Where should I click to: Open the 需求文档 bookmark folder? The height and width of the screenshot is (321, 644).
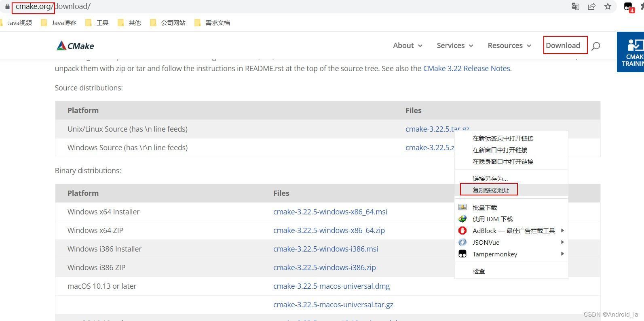(212, 23)
